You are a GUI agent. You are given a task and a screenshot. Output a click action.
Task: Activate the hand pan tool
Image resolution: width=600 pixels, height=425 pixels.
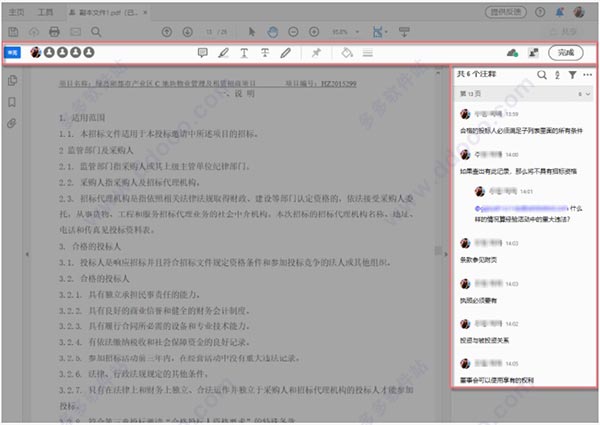[272, 32]
